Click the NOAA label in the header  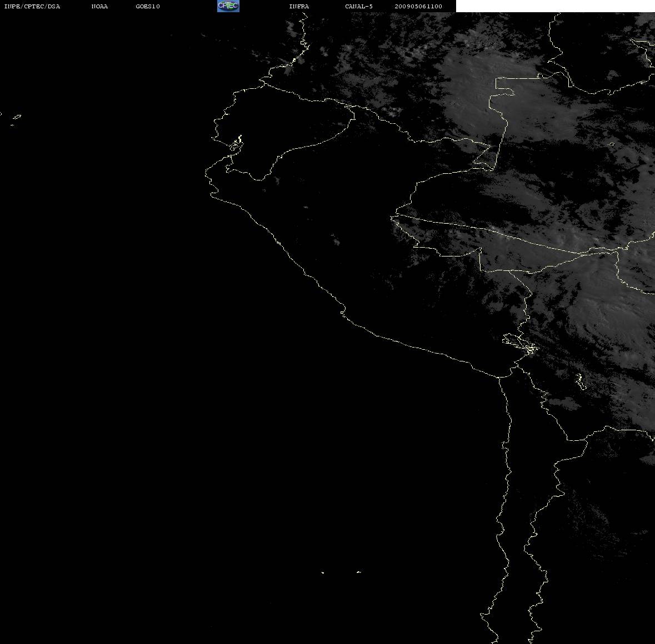[x=99, y=6]
